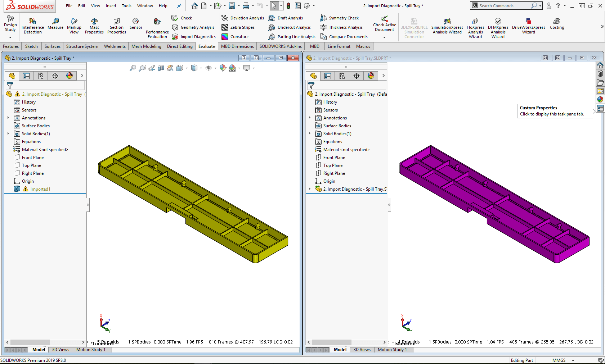Image resolution: width=605 pixels, height=364 pixels.
Task: Click the Sensor tool
Action: coord(136,24)
